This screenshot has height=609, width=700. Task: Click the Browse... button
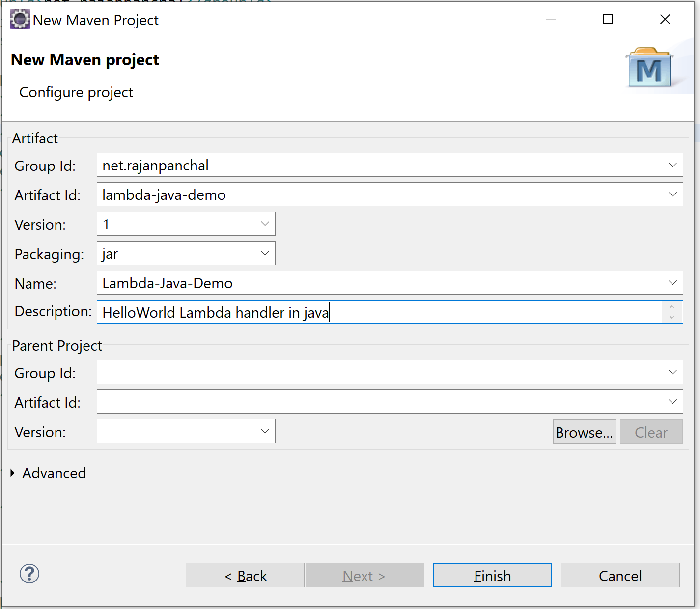click(584, 432)
